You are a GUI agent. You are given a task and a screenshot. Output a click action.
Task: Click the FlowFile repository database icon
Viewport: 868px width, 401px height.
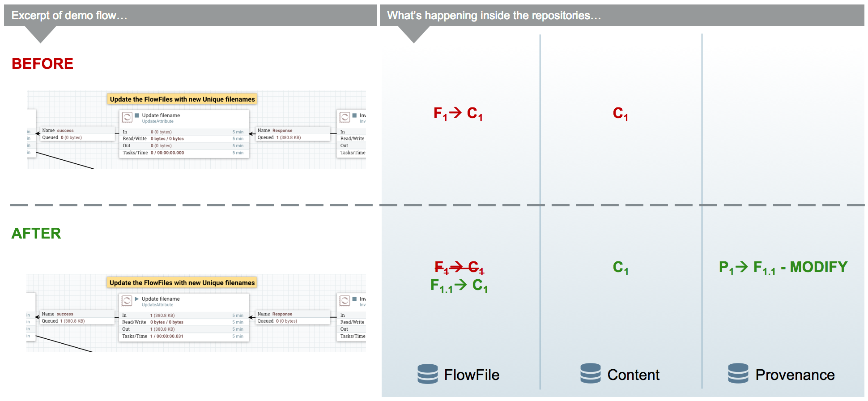(x=427, y=374)
